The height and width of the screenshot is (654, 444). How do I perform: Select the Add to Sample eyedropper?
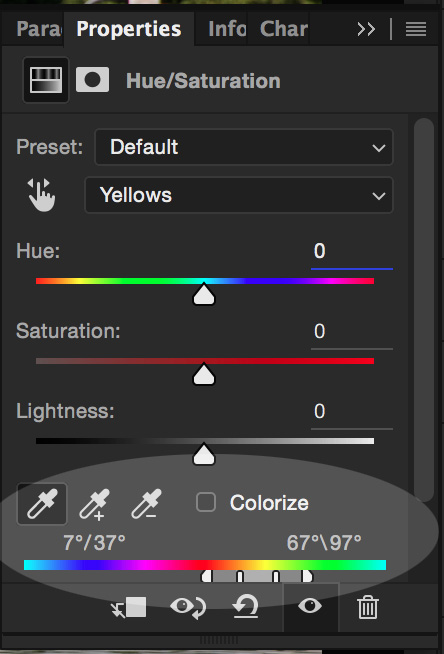click(x=95, y=505)
